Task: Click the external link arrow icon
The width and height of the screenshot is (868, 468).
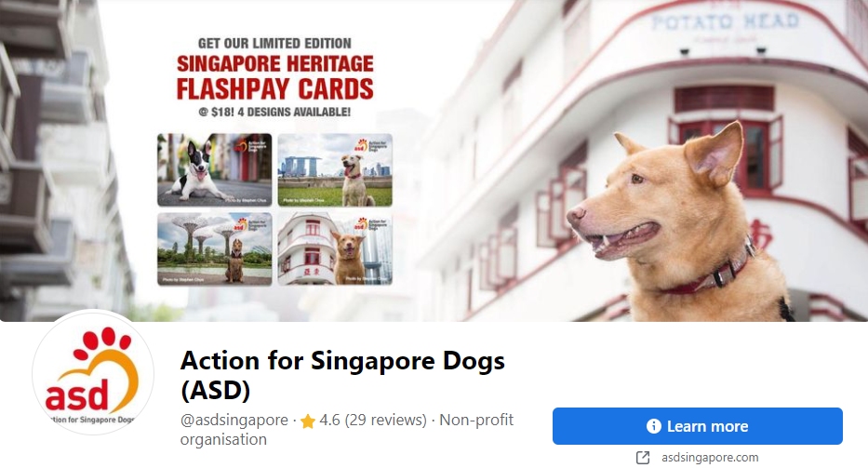Action: (643, 458)
